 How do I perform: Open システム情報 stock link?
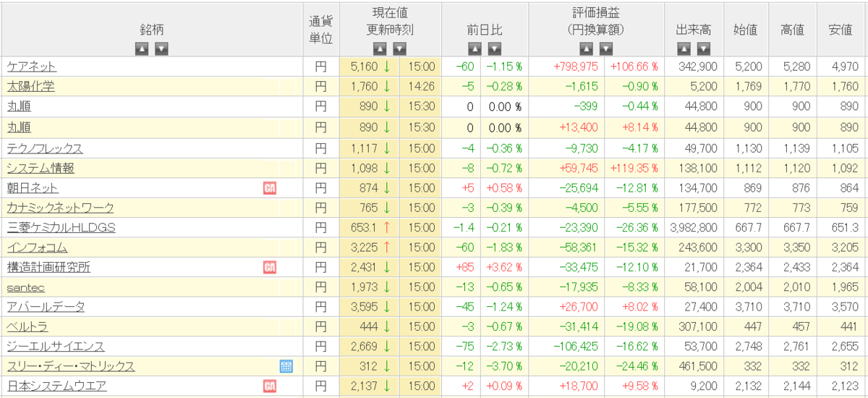41,168
